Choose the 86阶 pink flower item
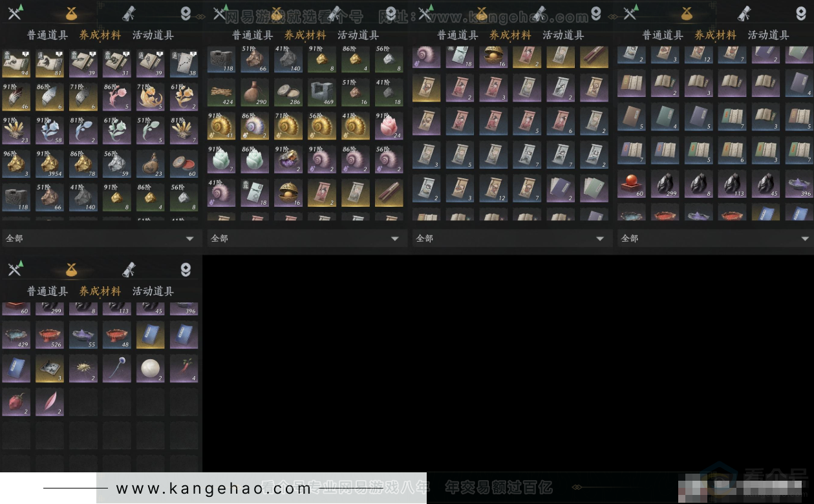The width and height of the screenshot is (814, 504). pos(117,97)
